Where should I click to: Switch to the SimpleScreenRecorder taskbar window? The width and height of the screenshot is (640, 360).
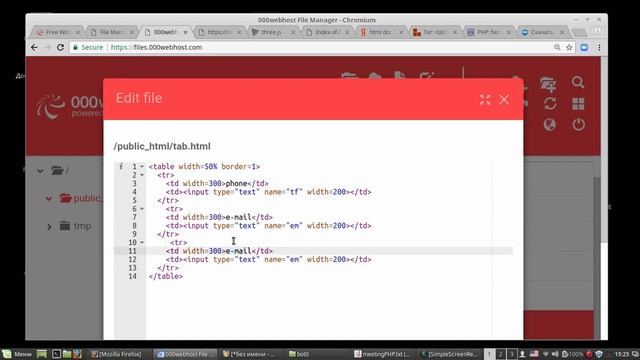(449, 354)
